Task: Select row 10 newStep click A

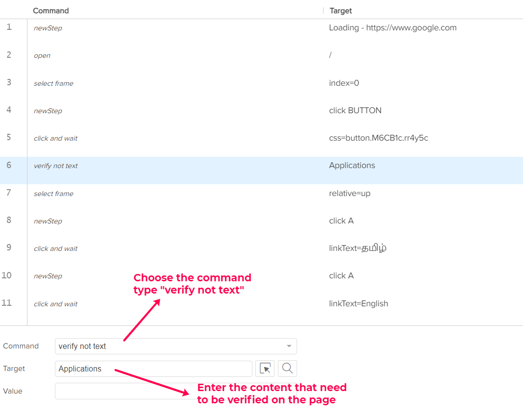Action: [48, 276]
